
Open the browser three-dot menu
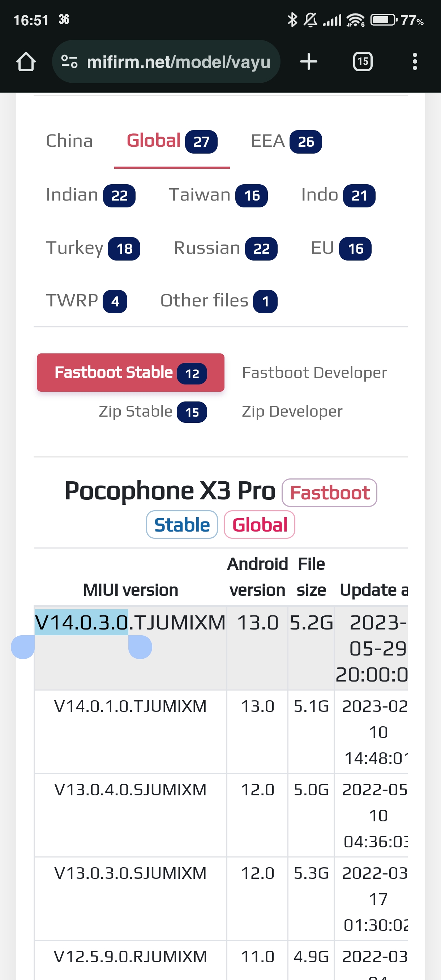[x=414, y=62]
